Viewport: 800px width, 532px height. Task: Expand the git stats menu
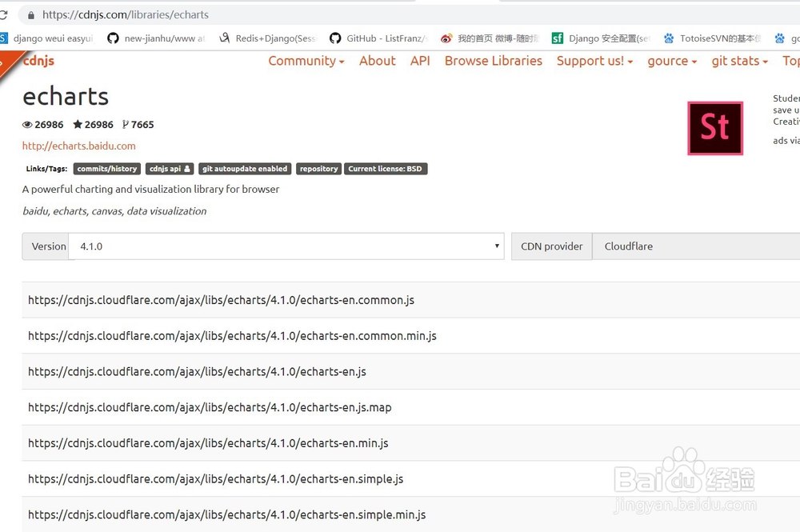click(x=739, y=62)
